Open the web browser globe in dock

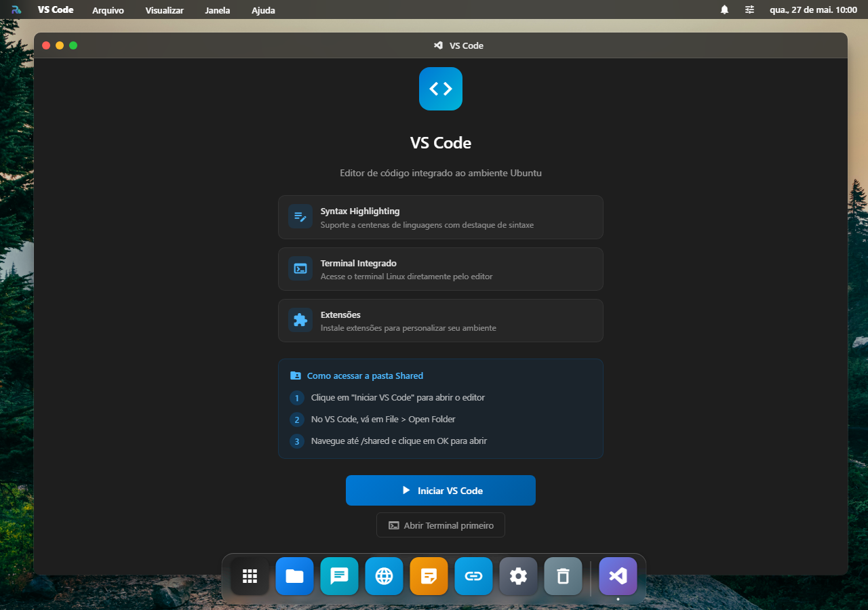[x=384, y=576]
